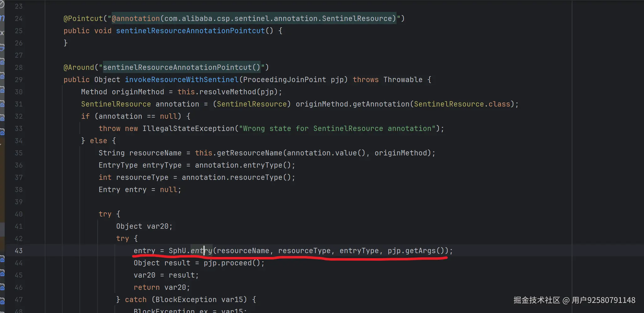The image size is (644, 313).
Task: Click gutter line number 33
Action: [19, 128]
